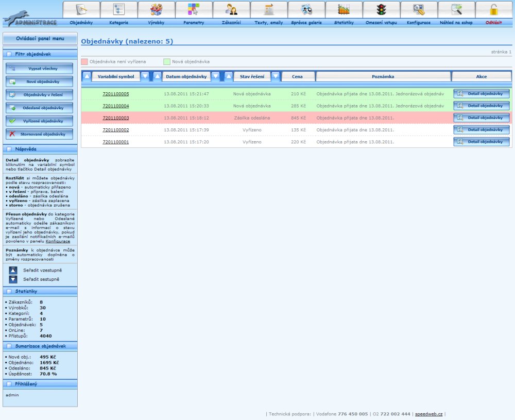515x420 pixels.
Task: Sort Variabilní symbol ascending with up arrow
Action: [x=87, y=76]
